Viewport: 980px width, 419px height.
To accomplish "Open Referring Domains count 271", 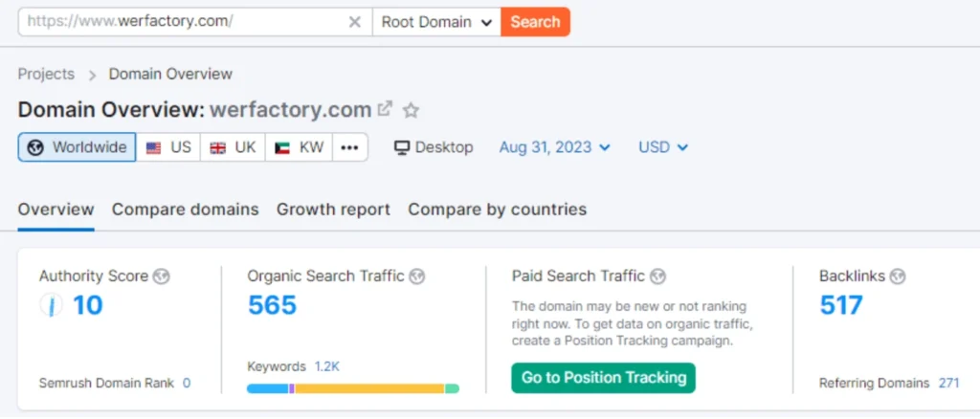I will click(x=948, y=383).
